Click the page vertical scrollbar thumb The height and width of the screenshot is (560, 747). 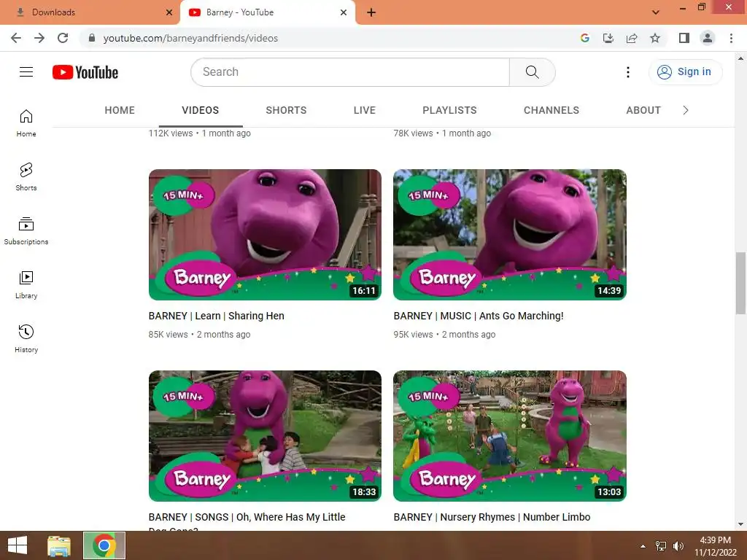click(740, 284)
